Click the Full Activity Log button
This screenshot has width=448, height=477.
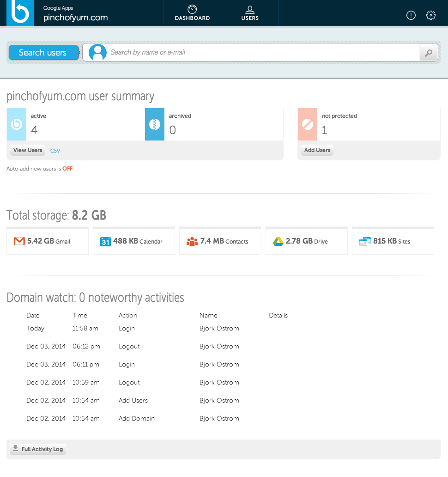tap(38, 449)
